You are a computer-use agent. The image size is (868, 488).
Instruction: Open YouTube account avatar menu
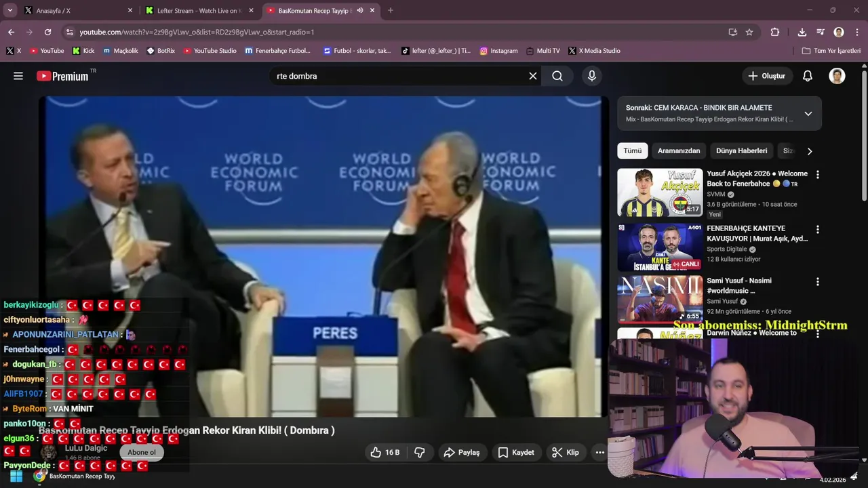click(837, 76)
